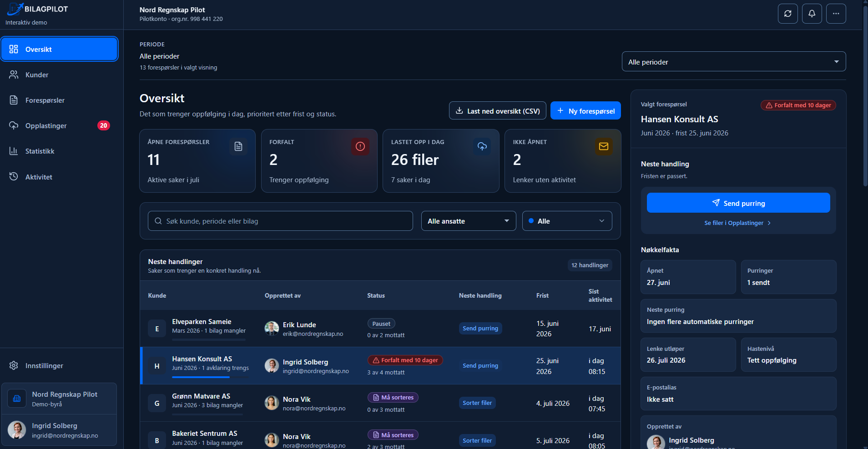The width and height of the screenshot is (868, 449).
Task: Click Ingrid Solberg's avatar in sidebar
Action: pos(17,430)
